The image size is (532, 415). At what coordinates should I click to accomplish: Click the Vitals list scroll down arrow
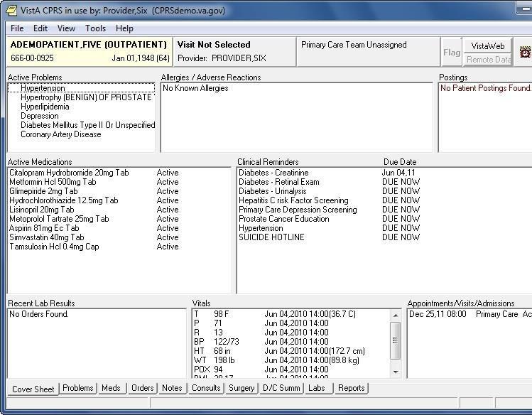[x=395, y=372]
